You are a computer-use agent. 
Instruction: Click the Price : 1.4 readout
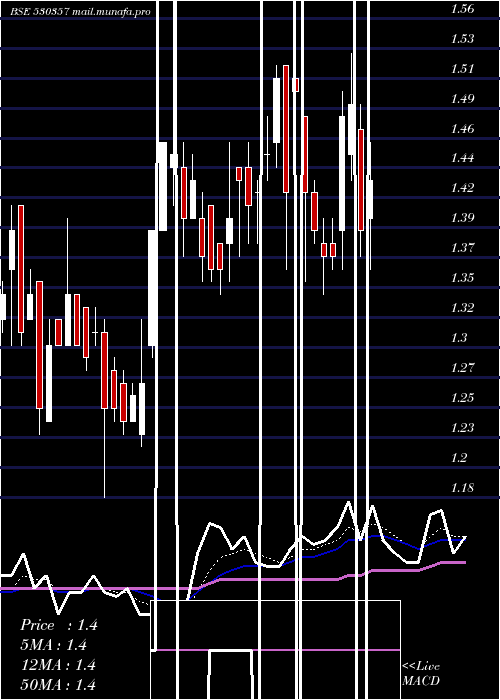(58, 625)
